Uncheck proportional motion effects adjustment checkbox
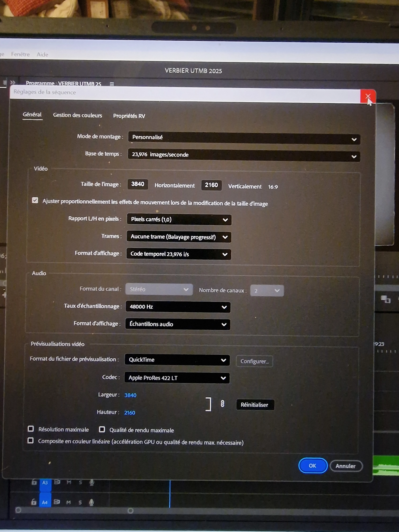The height and width of the screenshot is (532, 399). coord(35,200)
